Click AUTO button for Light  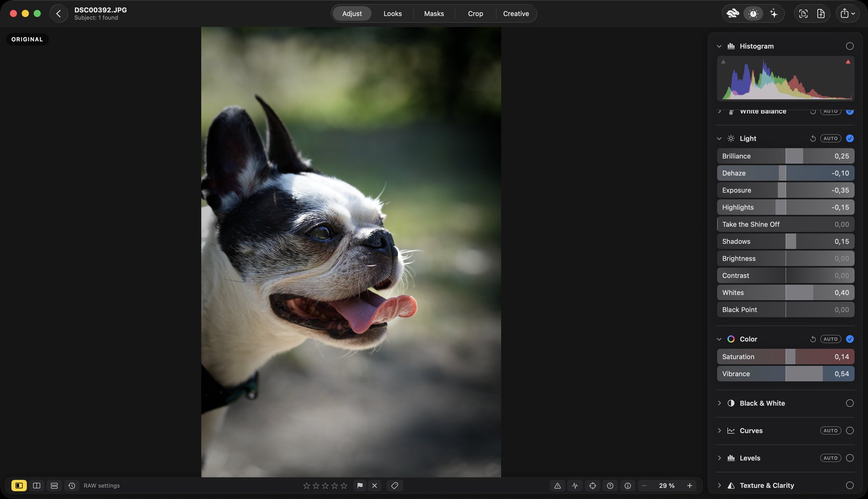point(830,138)
